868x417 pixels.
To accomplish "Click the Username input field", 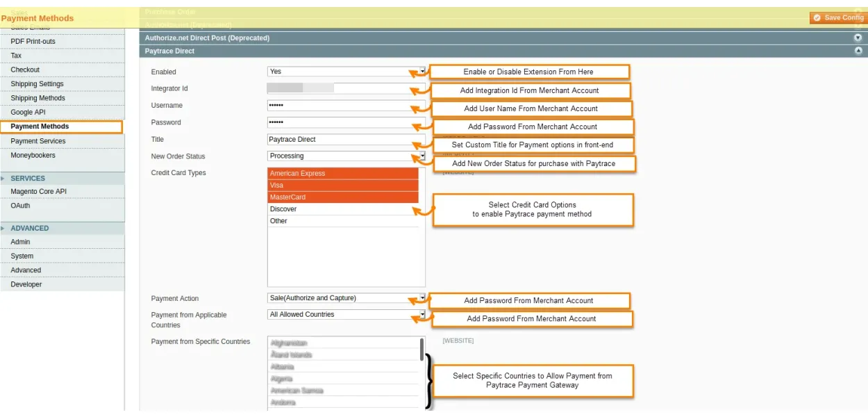I will (x=345, y=106).
